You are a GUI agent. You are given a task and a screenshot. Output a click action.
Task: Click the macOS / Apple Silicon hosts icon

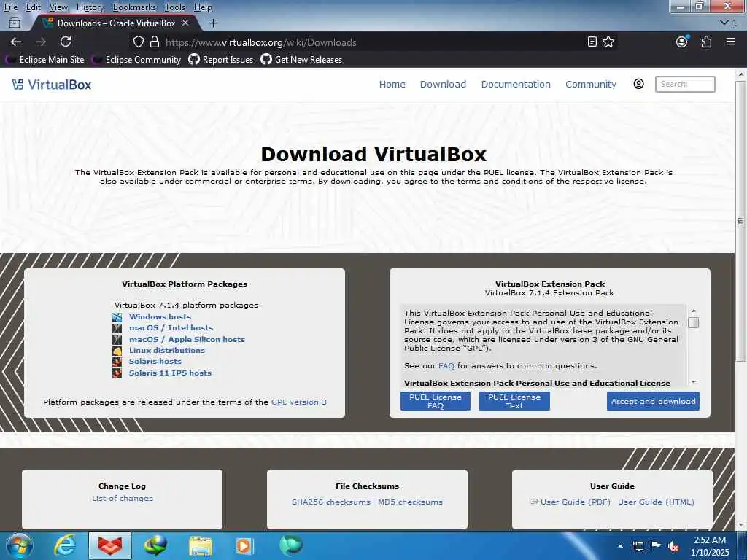point(117,340)
